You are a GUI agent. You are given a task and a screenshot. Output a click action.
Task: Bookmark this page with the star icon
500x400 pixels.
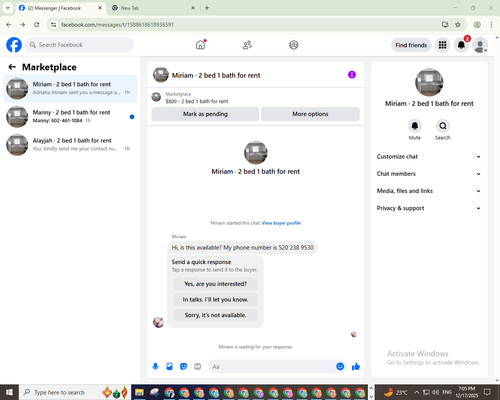[x=458, y=25]
